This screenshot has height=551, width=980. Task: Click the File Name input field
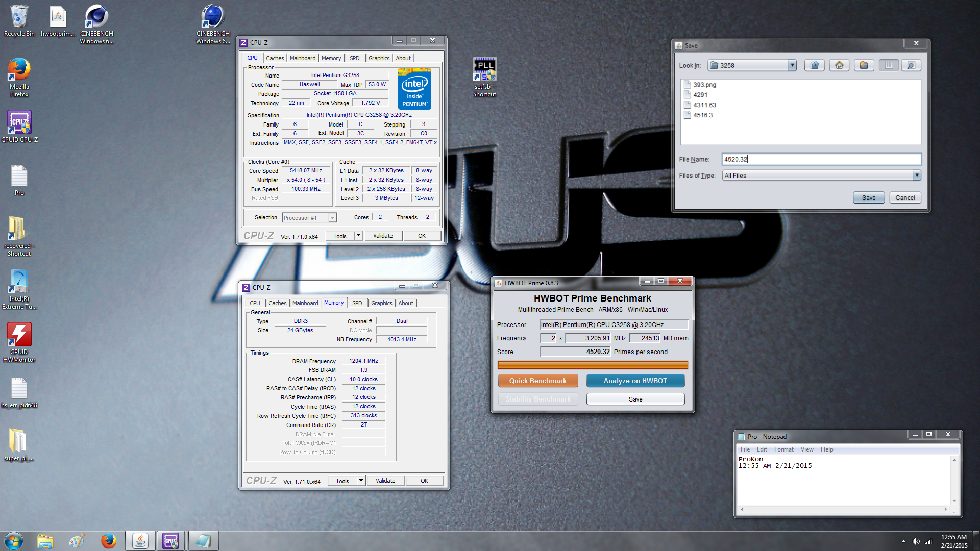coord(821,159)
